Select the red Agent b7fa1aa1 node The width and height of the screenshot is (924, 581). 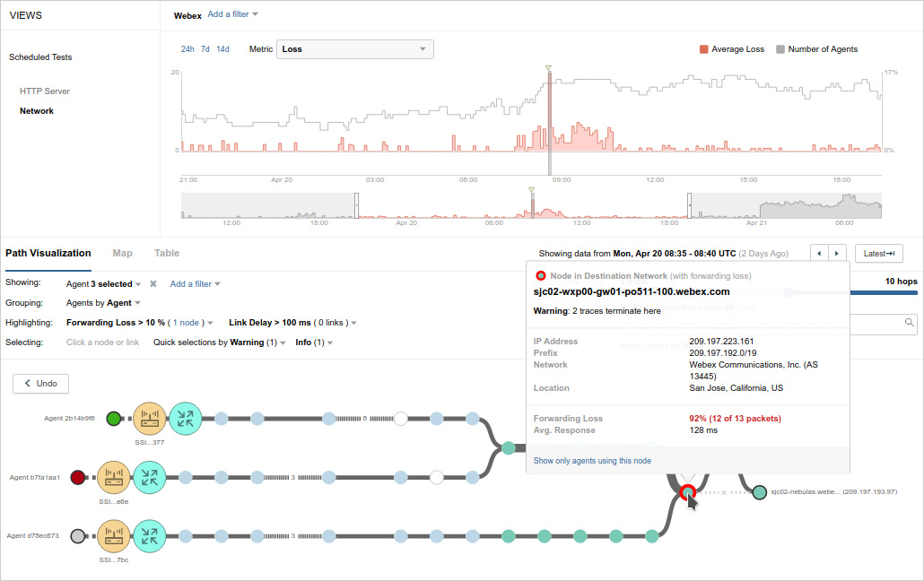[x=78, y=477]
